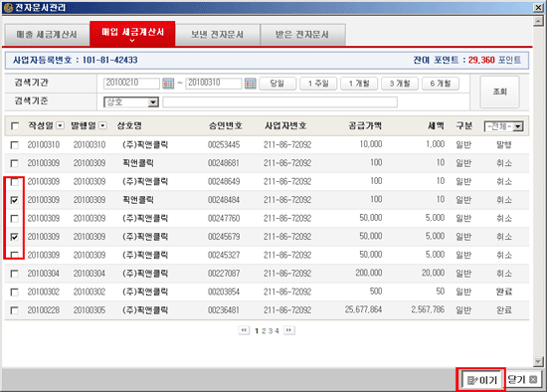Click 발행일 20100305 in last row
Image resolution: width=547 pixels, height=392 pixels.
[x=90, y=310]
